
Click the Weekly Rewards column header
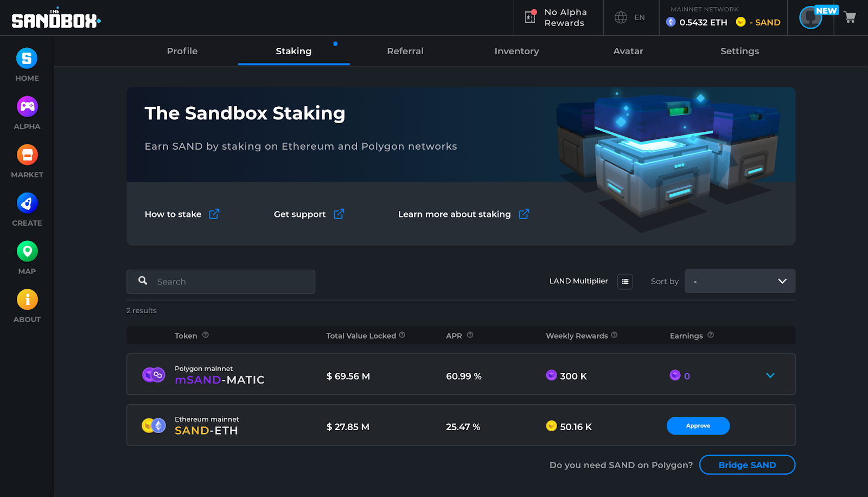(x=577, y=336)
